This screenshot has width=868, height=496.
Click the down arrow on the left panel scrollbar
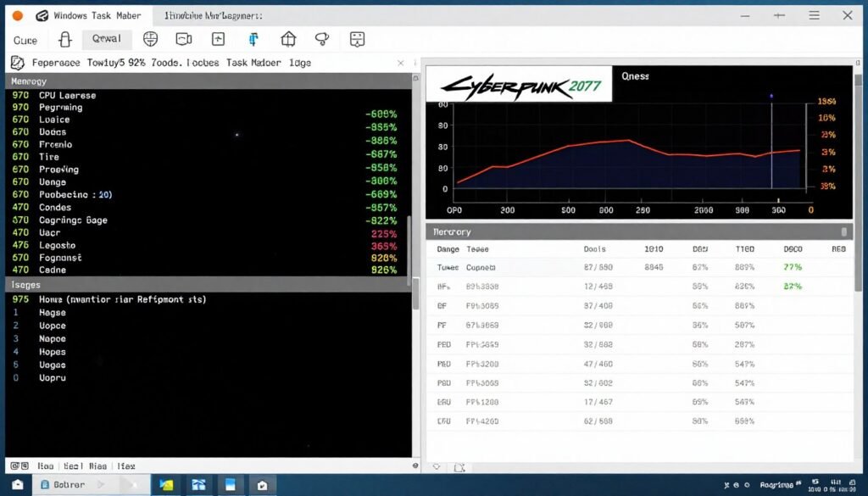(415, 465)
